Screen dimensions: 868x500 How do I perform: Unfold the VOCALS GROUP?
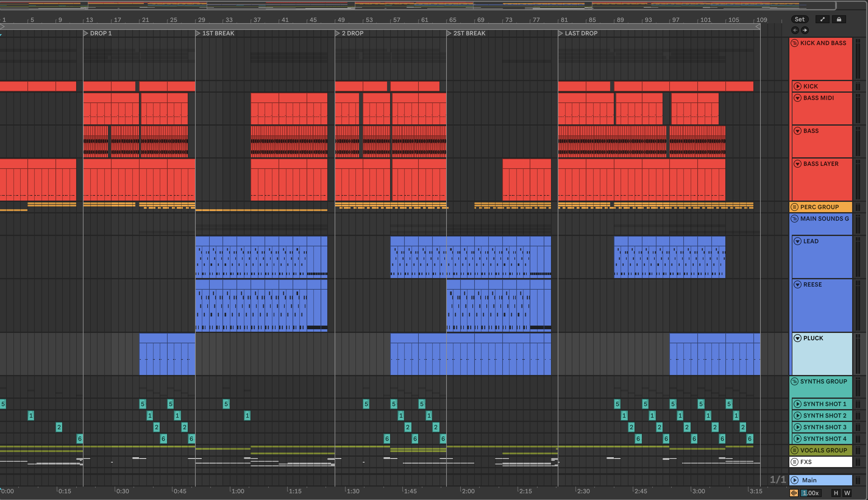pos(795,450)
